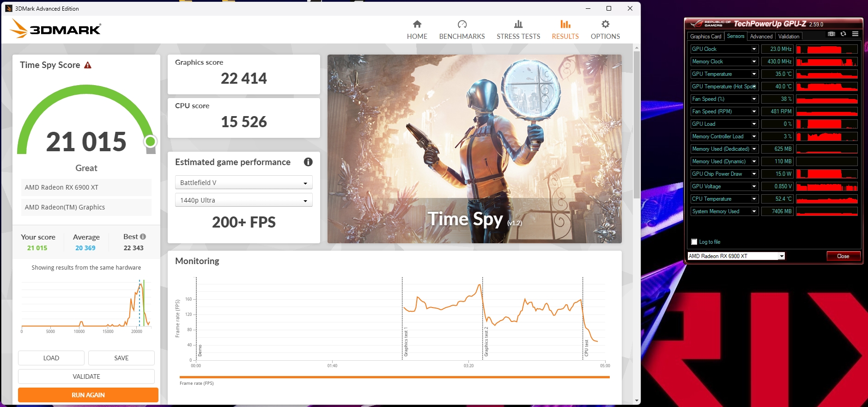Click the AMD Radeon(TM) Graphics hardware entry
The image size is (868, 407).
[x=86, y=207]
